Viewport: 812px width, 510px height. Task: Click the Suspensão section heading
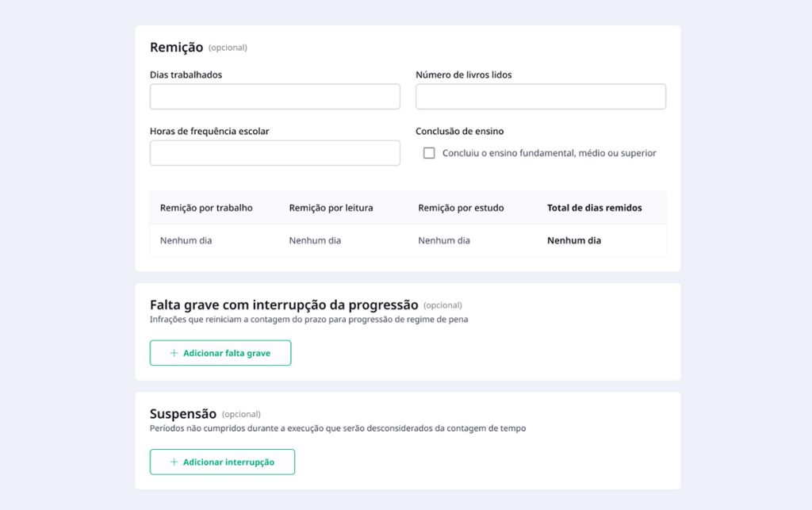(x=183, y=413)
